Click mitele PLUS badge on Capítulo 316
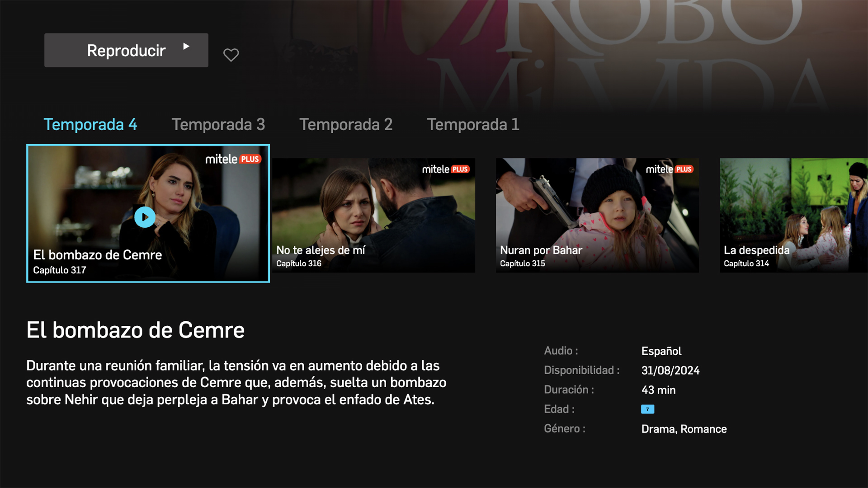868x488 pixels. point(445,169)
